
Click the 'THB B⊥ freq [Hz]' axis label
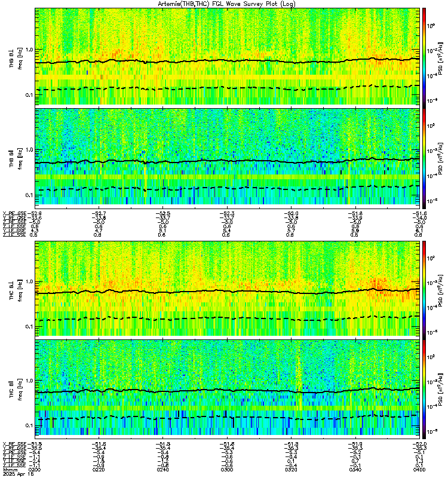coord(16,58)
